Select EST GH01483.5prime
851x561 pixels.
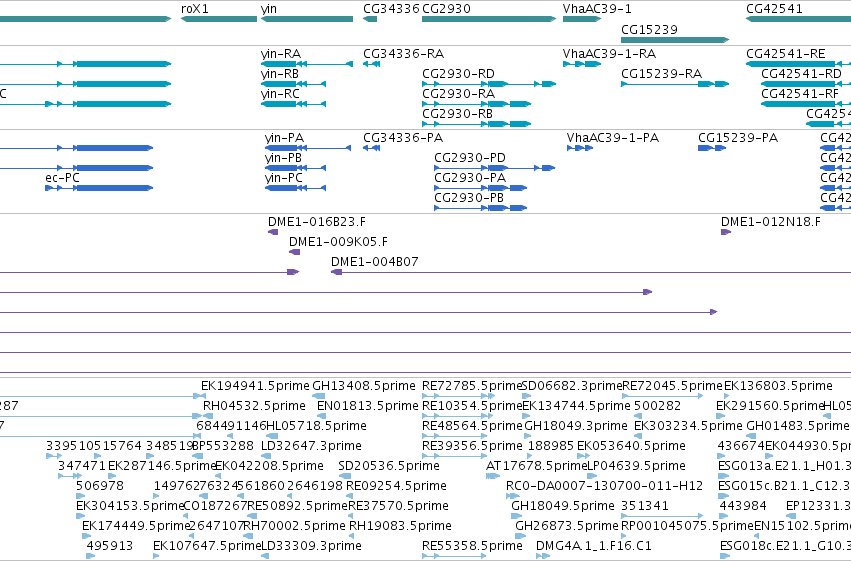tap(752, 437)
